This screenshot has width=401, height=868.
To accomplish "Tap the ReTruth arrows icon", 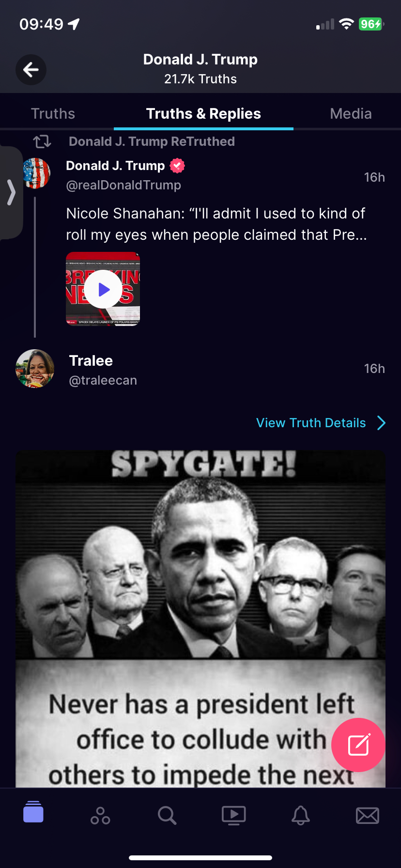I will pos(42,141).
